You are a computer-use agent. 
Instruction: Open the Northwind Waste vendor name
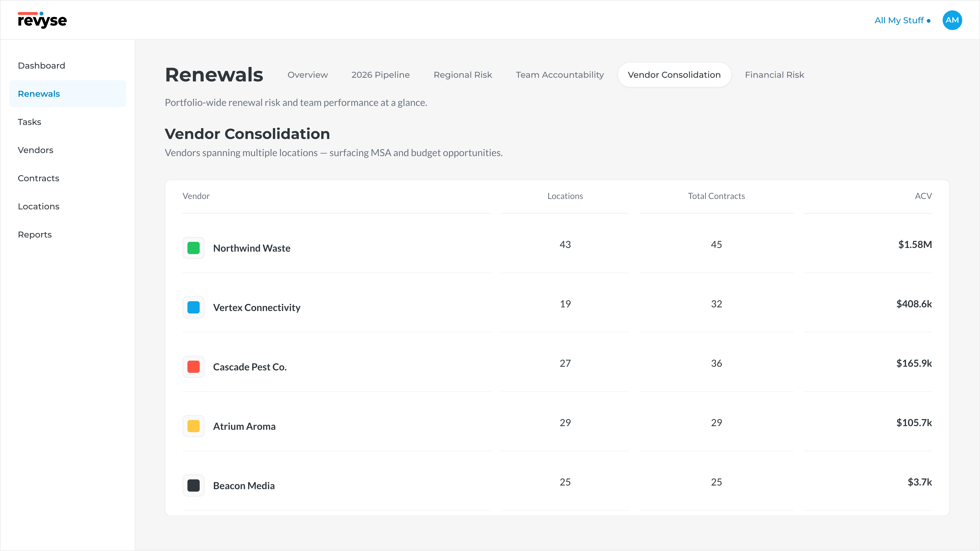pos(251,248)
